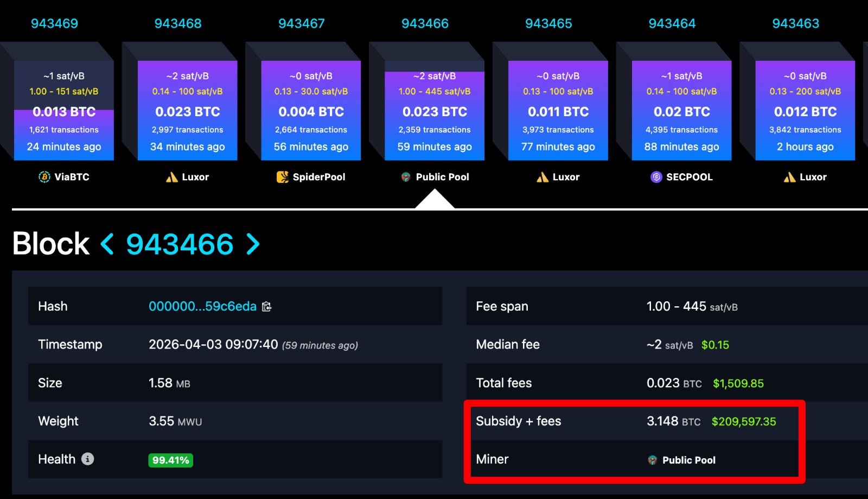The width and height of the screenshot is (868, 499).
Task: Click the Health info icon
Action: click(x=87, y=459)
